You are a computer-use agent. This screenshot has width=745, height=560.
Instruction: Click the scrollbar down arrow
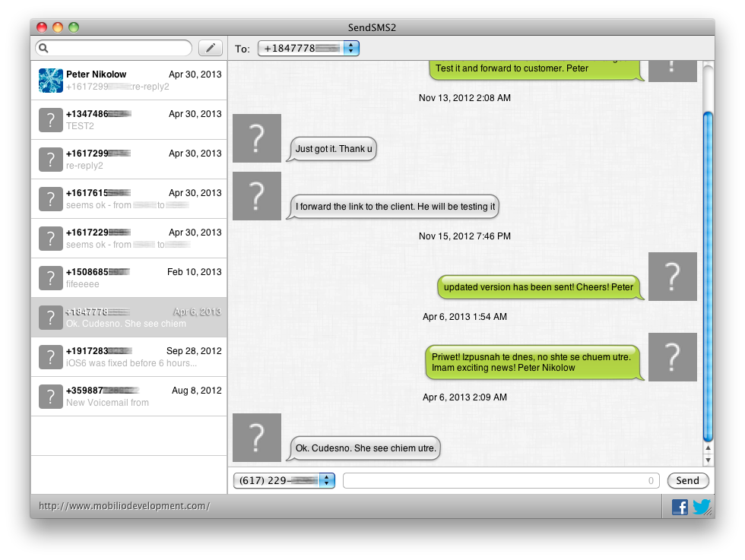(x=708, y=460)
